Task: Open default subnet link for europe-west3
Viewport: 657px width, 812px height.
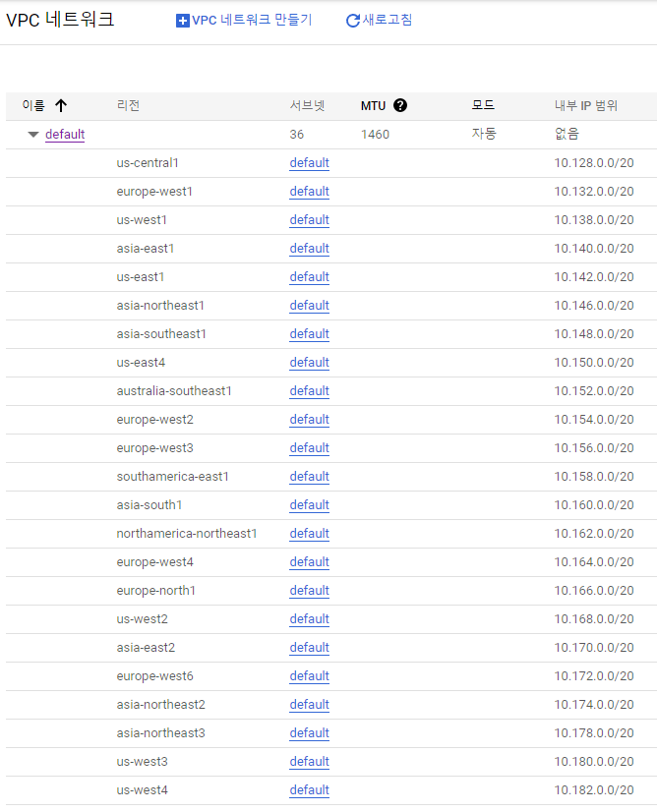Action: point(310,447)
